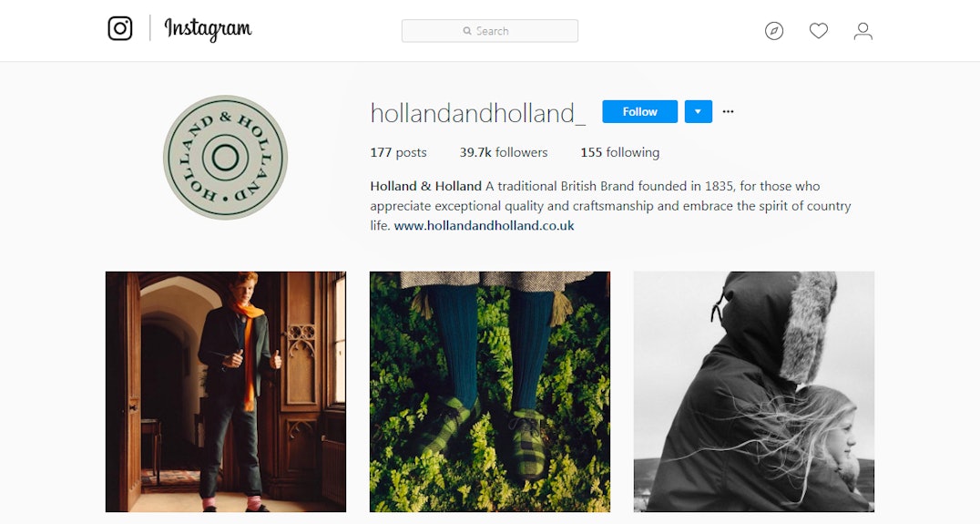This screenshot has width=980, height=524.
Task: Click the magnifier icon in search box
Action: (467, 31)
